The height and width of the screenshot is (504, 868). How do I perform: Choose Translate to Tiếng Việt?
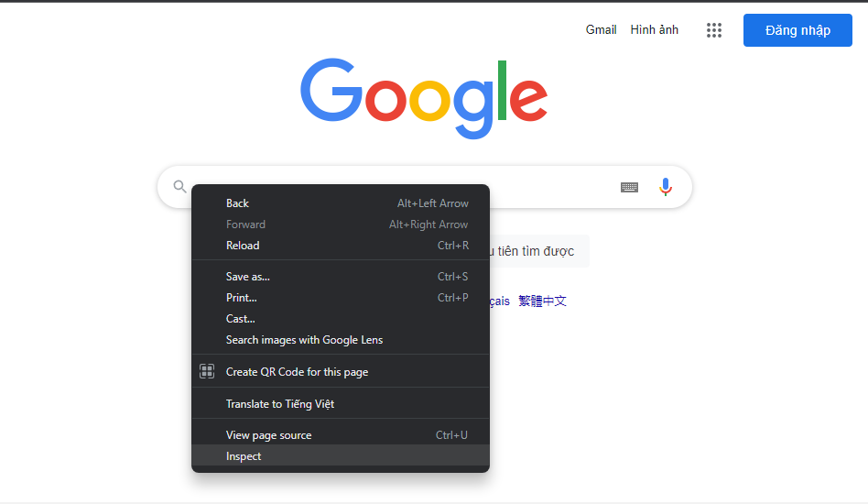tap(341, 404)
